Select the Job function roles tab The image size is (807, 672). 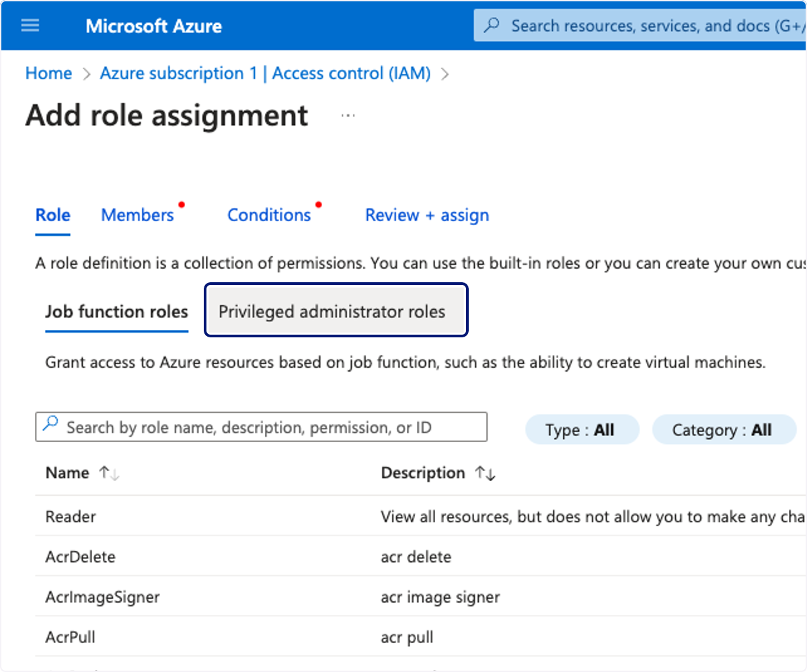point(116,312)
